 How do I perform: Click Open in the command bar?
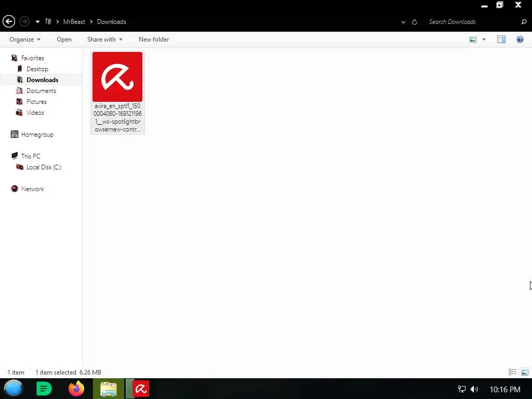click(64, 39)
